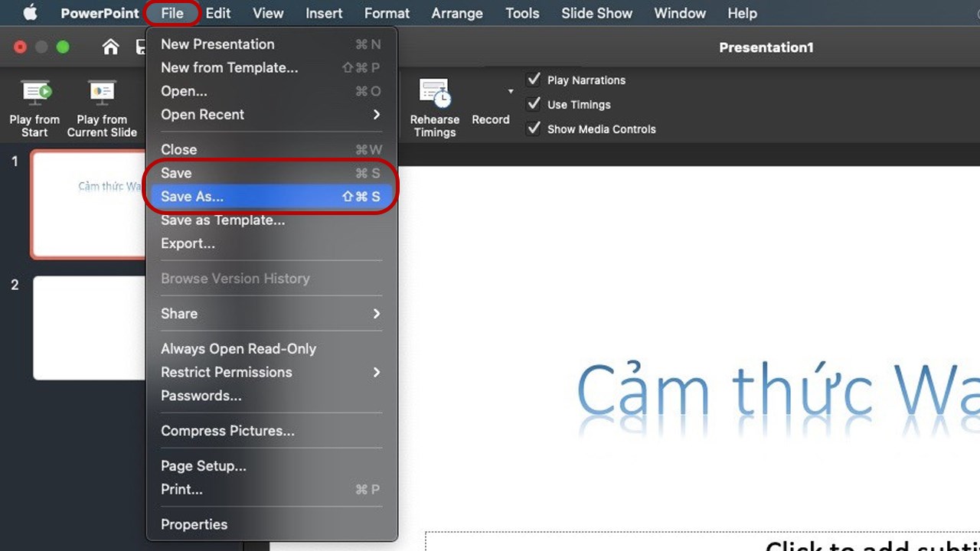Toggle the Use Timings checkbox
Screen dimensions: 980x551
pyautogui.click(x=534, y=104)
